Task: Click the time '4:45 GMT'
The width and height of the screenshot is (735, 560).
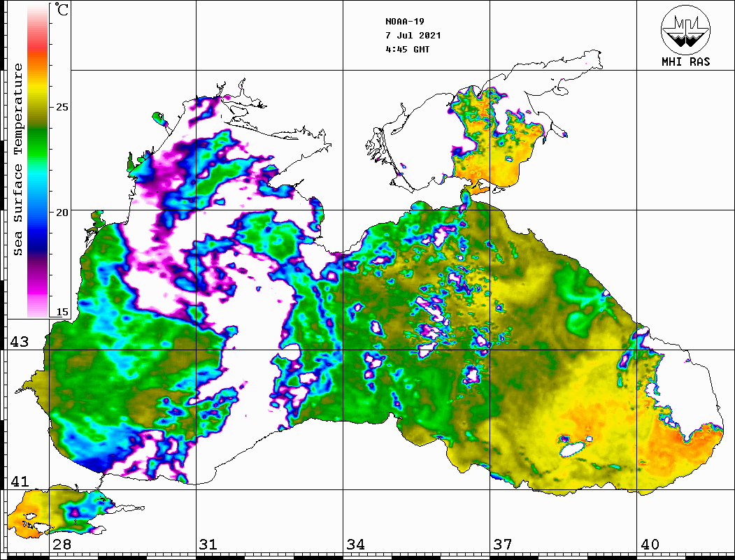Action: (407, 49)
